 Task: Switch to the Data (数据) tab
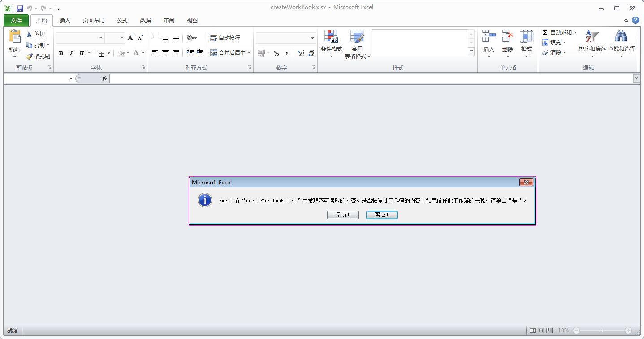coord(146,21)
